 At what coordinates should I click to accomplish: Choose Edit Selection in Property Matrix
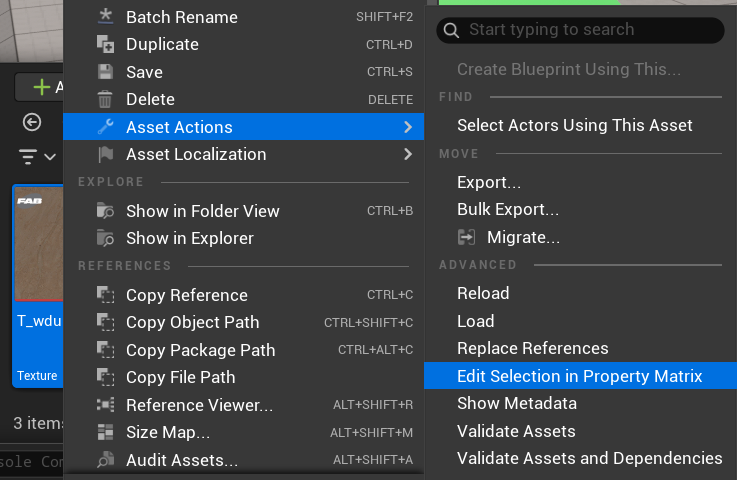coord(580,376)
